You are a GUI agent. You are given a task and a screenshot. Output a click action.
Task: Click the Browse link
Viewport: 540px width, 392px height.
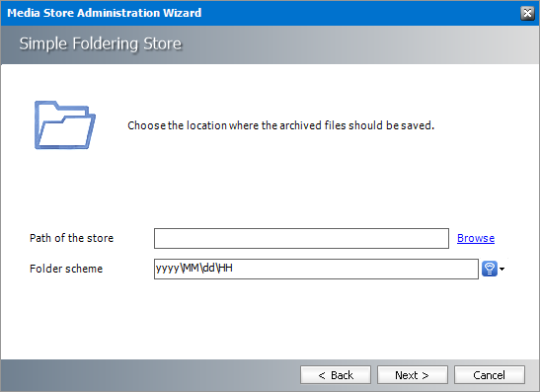476,238
